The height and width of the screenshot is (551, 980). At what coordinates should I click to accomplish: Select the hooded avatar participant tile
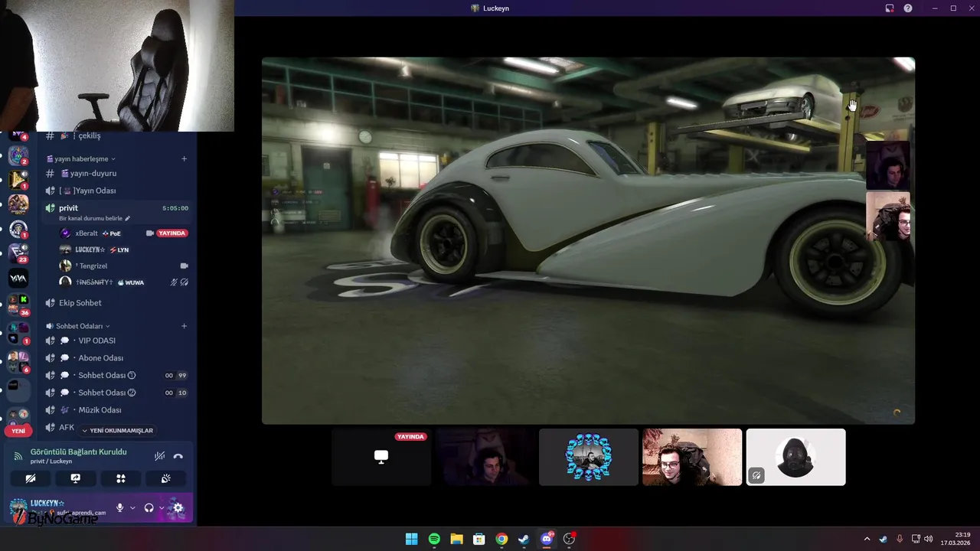pos(796,457)
